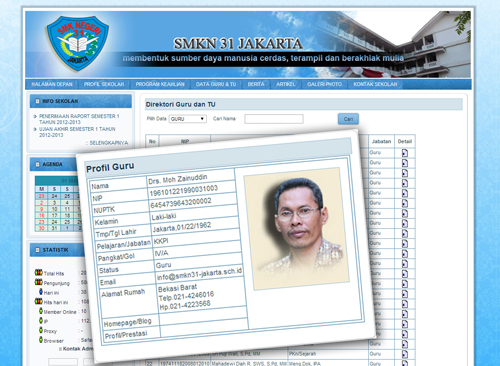The width and height of the screenshot is (500, 366).
Task: Click the Browser statistics icon
Action: click(41, 340)
